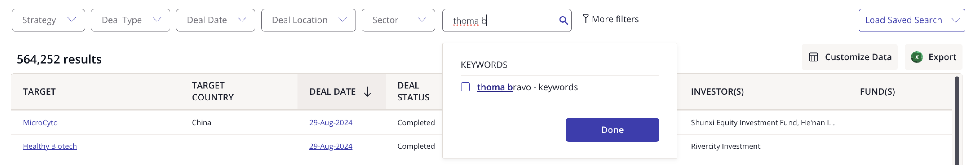Click the More filters funnel icon
Image resolution: width=980 pixels, height=165 pixels.
tap(585, 18)
